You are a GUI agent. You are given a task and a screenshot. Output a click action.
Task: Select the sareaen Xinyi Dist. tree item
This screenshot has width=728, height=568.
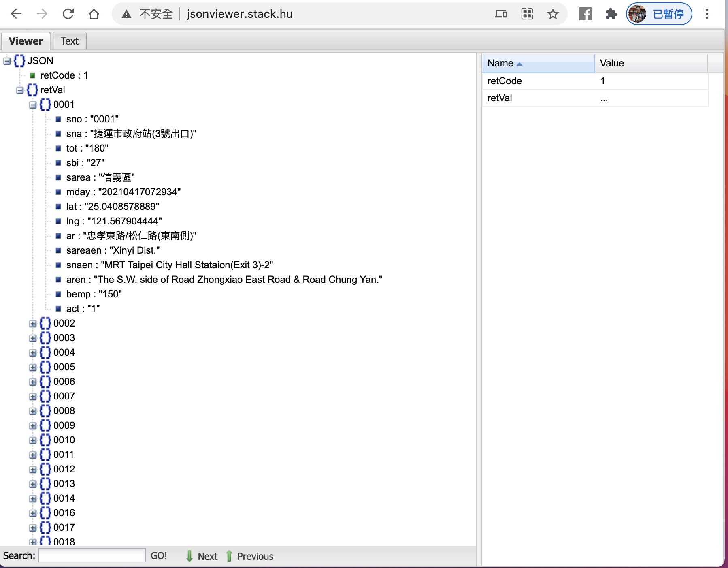coord(113,250)
